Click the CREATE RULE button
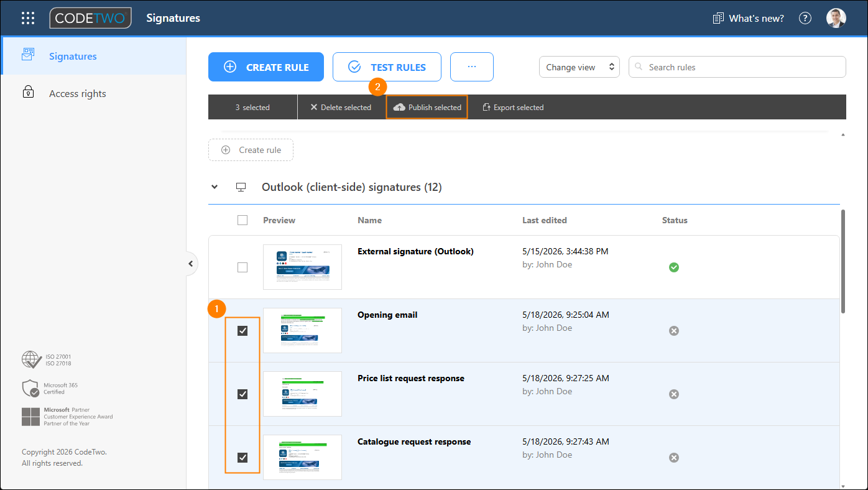868x490 pixels. pyautogui.click(x=266, y=67)
